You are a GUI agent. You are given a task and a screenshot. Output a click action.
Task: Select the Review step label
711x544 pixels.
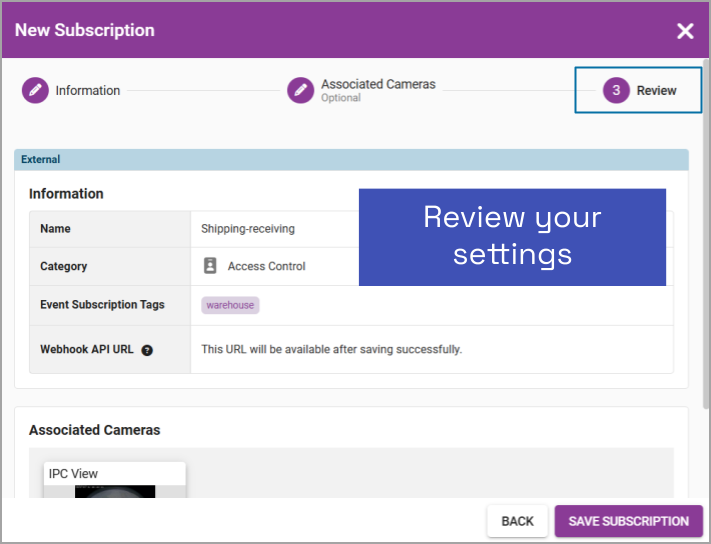pos(656,91)
